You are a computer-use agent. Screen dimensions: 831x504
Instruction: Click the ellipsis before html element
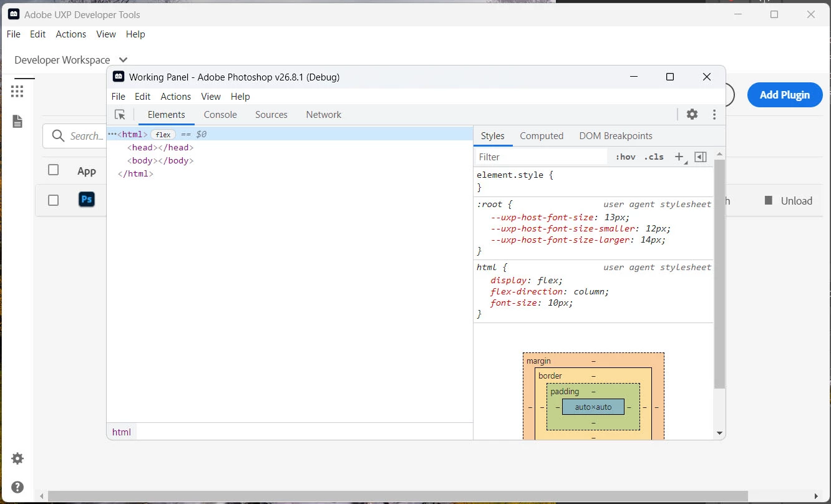pyautogui.click(x=112, y=134)
